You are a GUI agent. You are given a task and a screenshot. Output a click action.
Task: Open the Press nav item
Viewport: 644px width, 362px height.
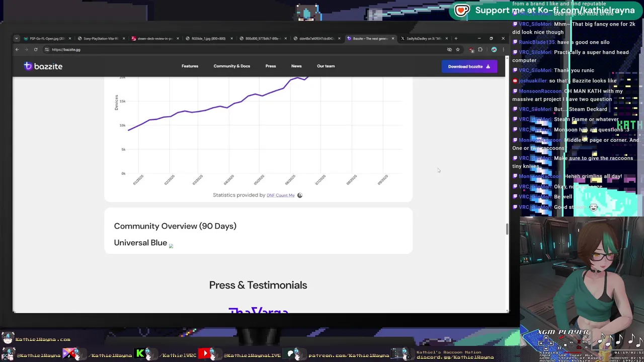click(x=271, y=66)
